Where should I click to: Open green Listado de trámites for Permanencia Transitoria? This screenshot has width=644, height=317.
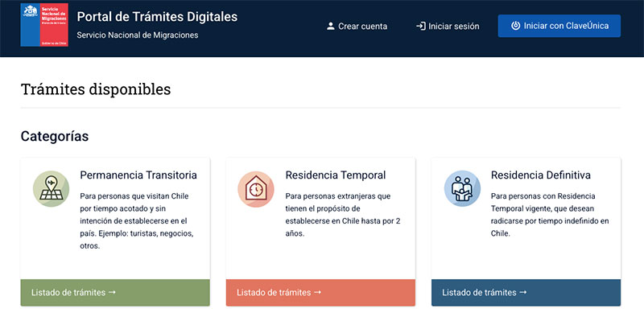point(115,293)
